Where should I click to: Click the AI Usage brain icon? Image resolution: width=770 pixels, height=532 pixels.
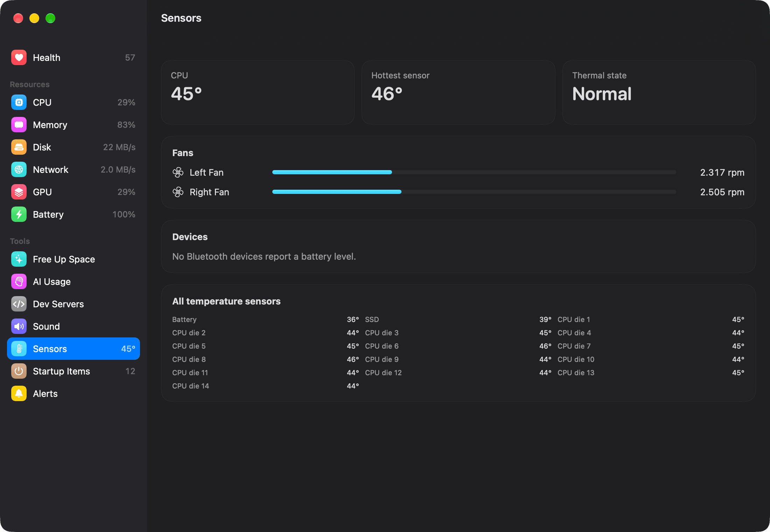click(x=19, y=282)
